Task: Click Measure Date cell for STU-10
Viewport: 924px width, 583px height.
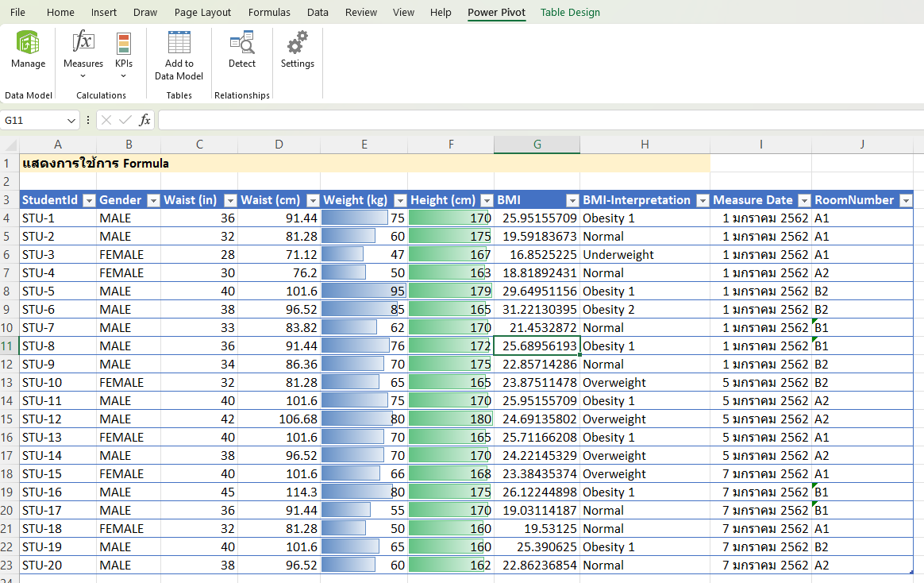Action: [x=760, y=383]
